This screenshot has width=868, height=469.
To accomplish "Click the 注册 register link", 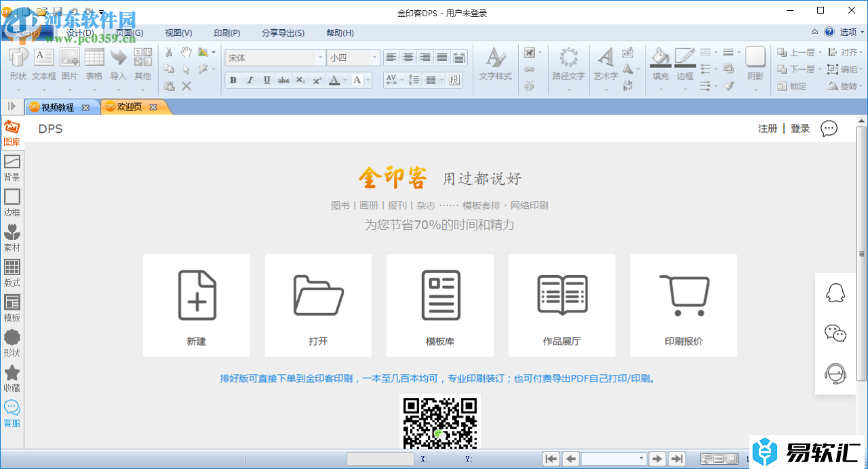I will [768, 129].
